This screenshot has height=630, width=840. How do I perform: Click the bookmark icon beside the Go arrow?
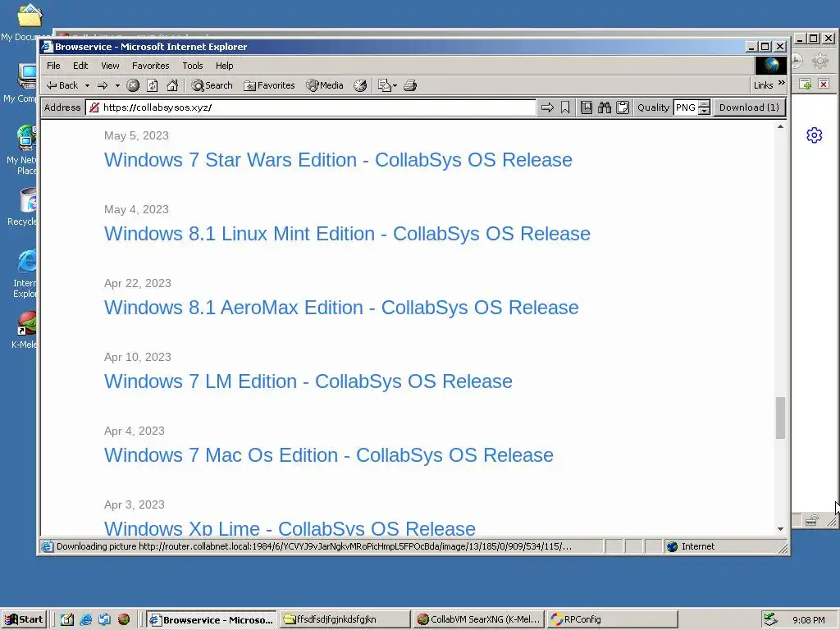[565, 107]
